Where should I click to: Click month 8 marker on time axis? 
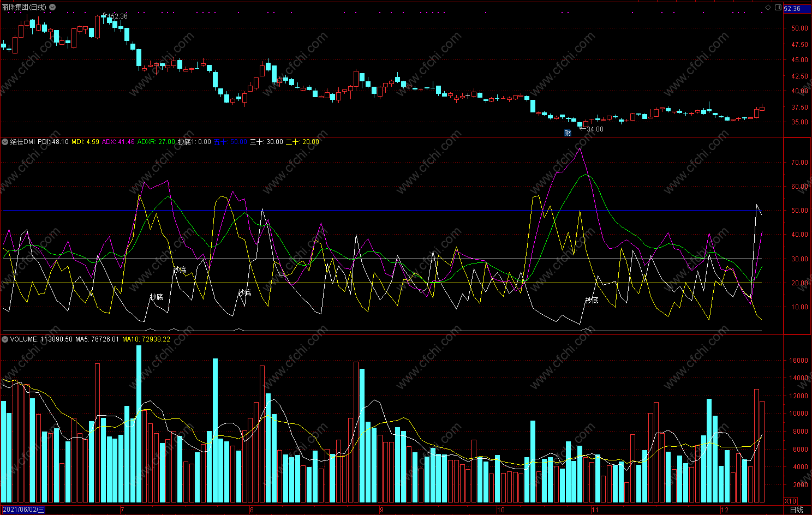pyautogui.click(x=252, y=510)
